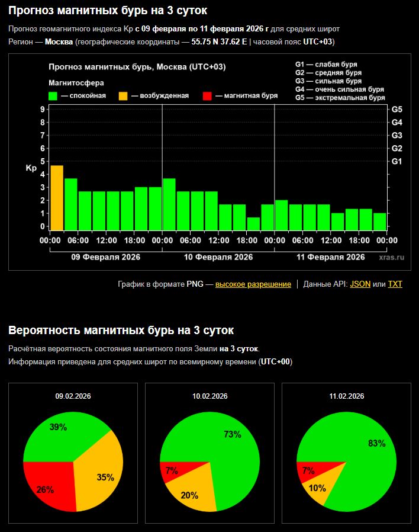Click the red "магнитная буря" legend swatch
Viewport: 419px width, 532px height.
207,96
